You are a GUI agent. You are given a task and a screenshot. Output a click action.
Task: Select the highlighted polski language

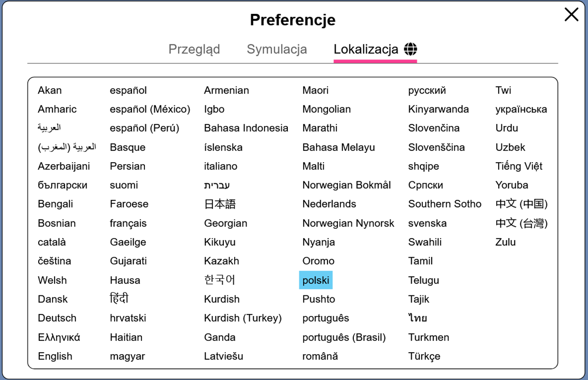[x=316, y=280]
